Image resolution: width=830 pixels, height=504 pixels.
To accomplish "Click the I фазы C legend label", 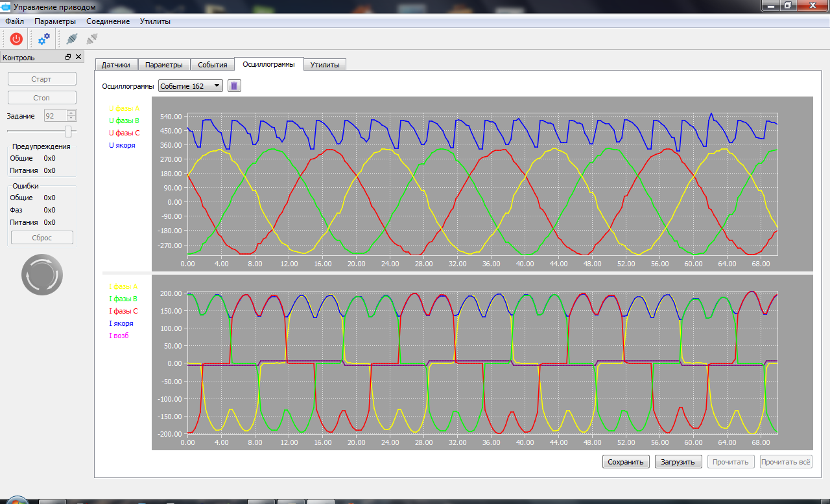I will 123,311.
